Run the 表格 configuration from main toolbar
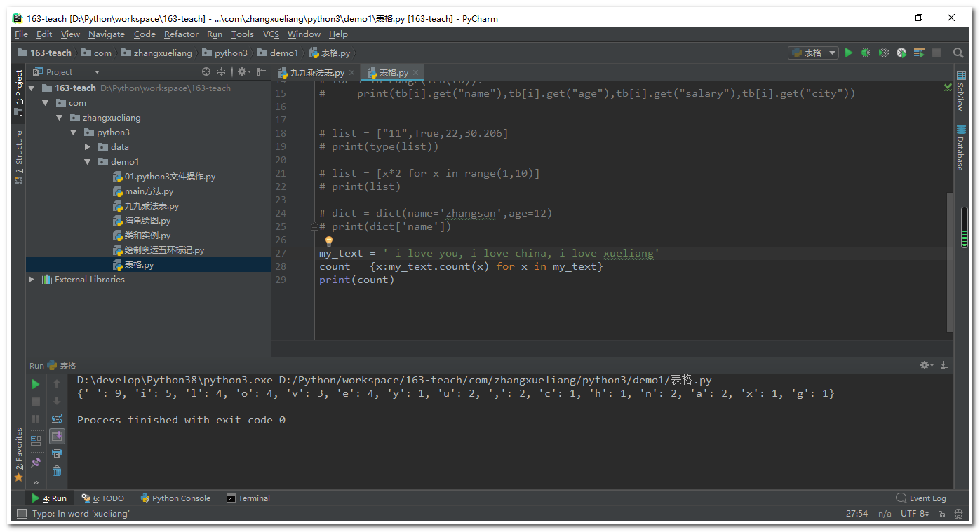This screenshot has height=532, width=980. coord(849,53)
